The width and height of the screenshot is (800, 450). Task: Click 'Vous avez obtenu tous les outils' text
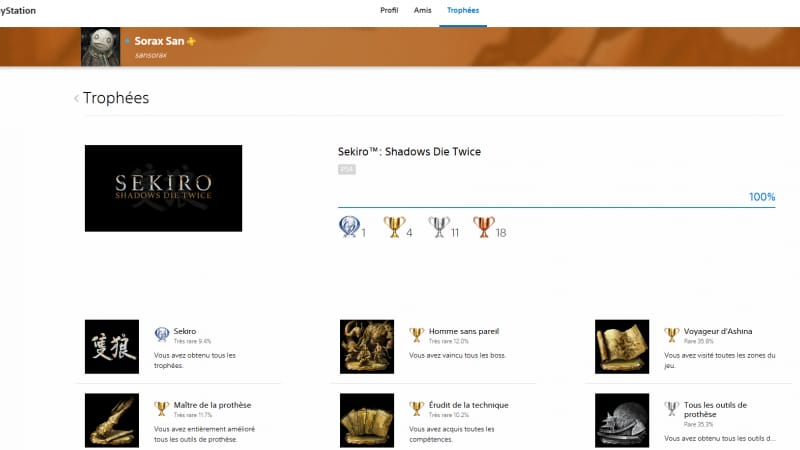pos(720,438)
